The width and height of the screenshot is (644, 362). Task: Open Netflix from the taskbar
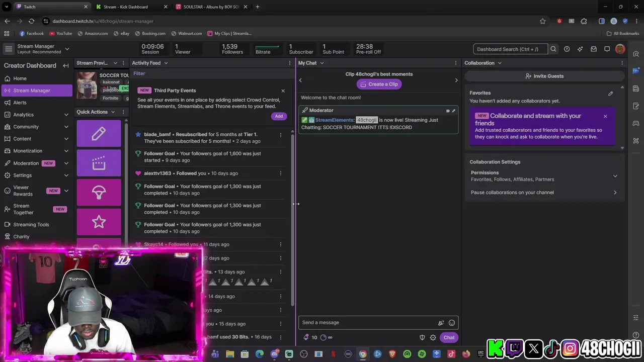[333, 354]
